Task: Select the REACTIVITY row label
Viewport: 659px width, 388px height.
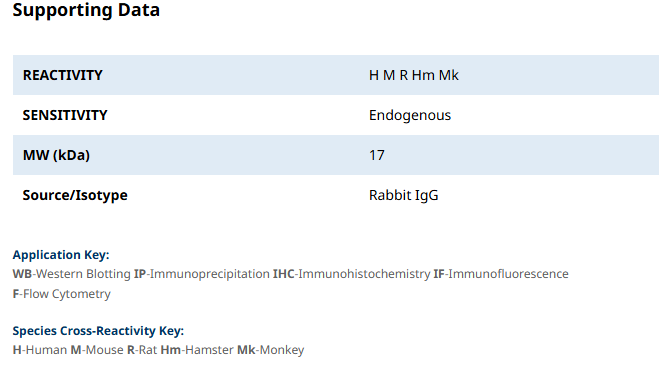Action: [x=63, y=75]
